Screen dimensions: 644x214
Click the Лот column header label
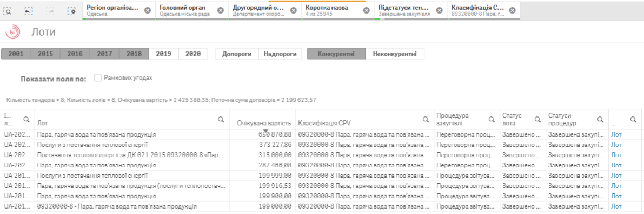pos(42,122)
